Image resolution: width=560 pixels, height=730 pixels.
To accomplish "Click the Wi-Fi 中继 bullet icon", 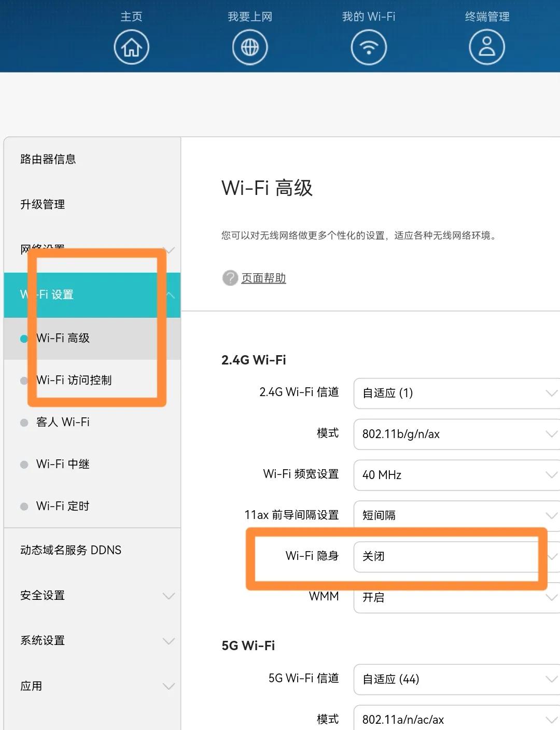I will pos(24,464).
